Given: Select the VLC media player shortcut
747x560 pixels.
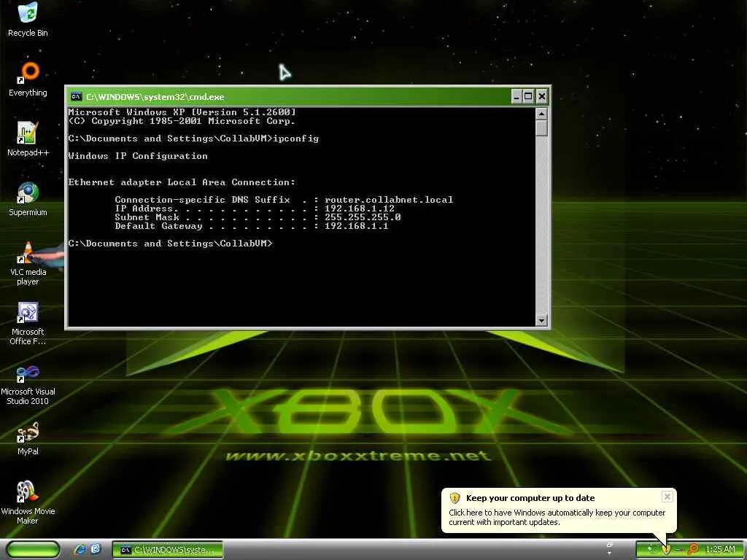Looking at the screenshot, I should tap(28, 262).
